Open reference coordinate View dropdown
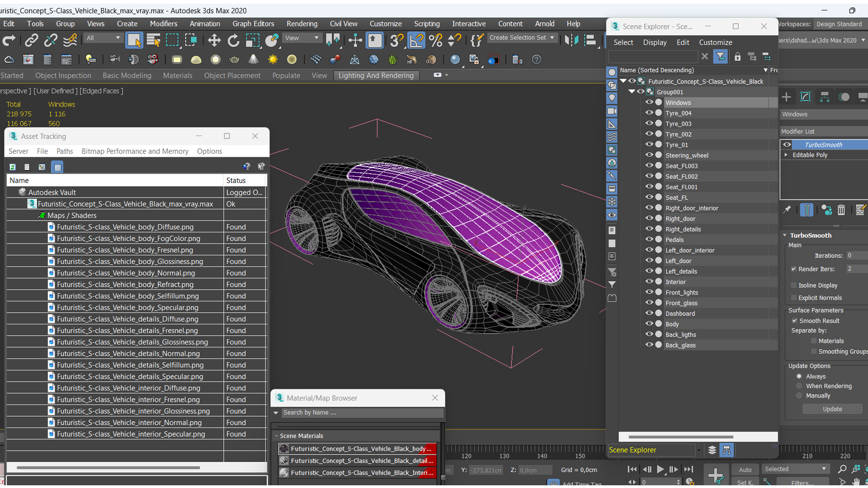Viewport: 868px width, 488px height. 302,38
